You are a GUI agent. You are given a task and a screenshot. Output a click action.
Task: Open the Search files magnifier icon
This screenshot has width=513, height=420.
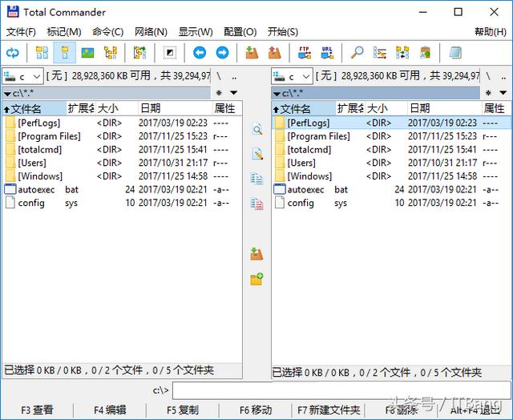(x=357, y=53)
